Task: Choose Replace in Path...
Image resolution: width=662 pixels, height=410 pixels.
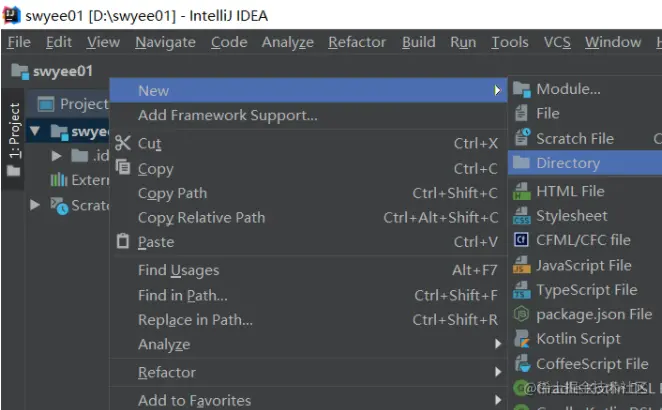Action: pos(308,320)
